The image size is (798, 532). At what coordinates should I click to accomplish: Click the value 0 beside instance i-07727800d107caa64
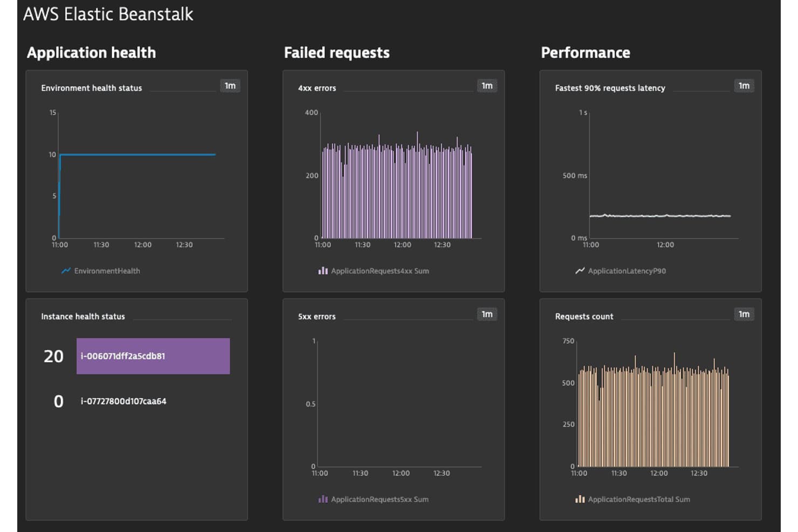pos(58,402)
